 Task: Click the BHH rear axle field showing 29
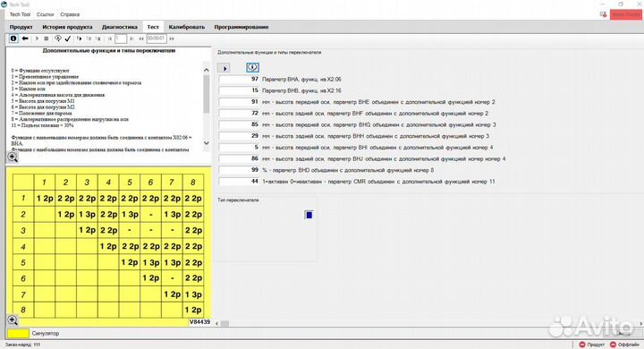click(x=239, y=136)
